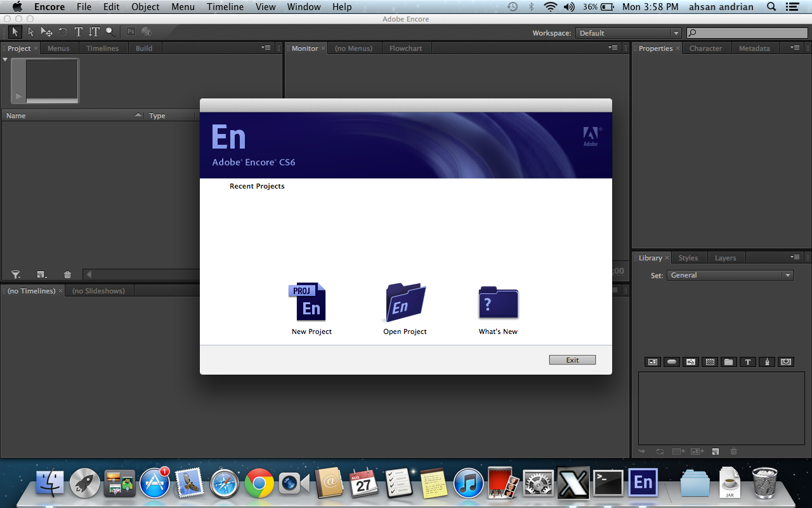Click the Exit button
The height and width of the screenshot is (508, 812).
572,360
